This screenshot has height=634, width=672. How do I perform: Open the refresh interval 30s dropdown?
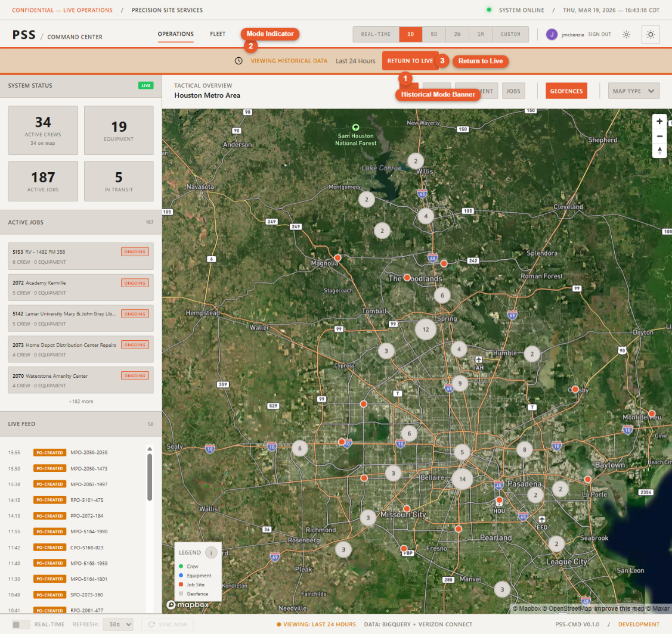(x=117, y=624)
